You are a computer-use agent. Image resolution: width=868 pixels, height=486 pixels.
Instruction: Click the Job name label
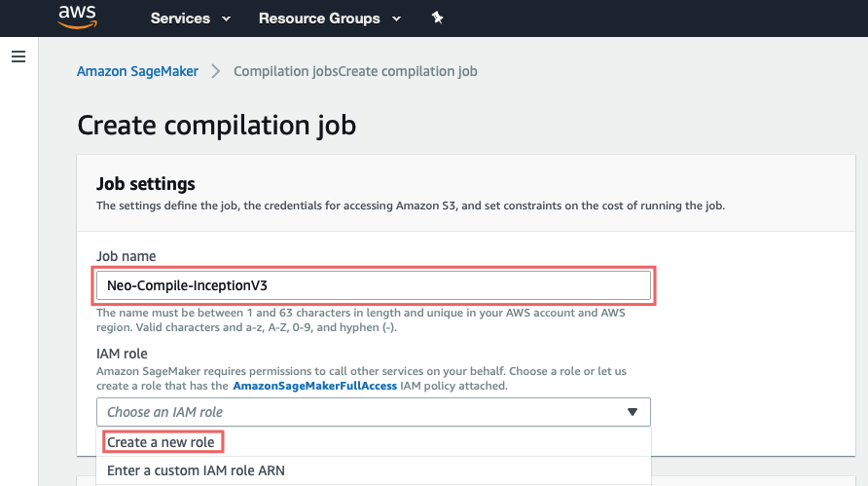click(x=127, y=256)
